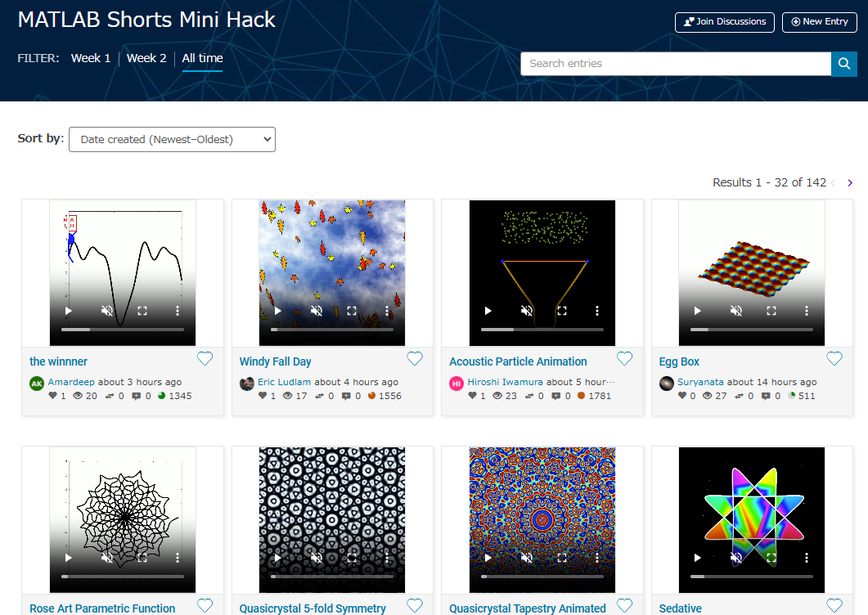The image size is (868, 615).
Task: Open Egg Box video more options
Action: click(807, 311)
